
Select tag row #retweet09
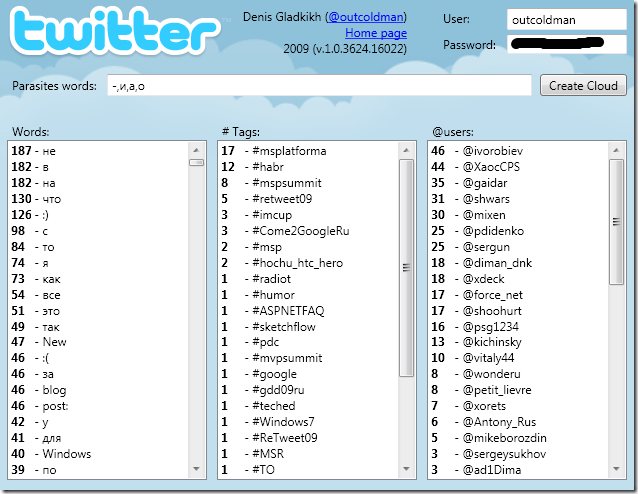click(308, 199)
